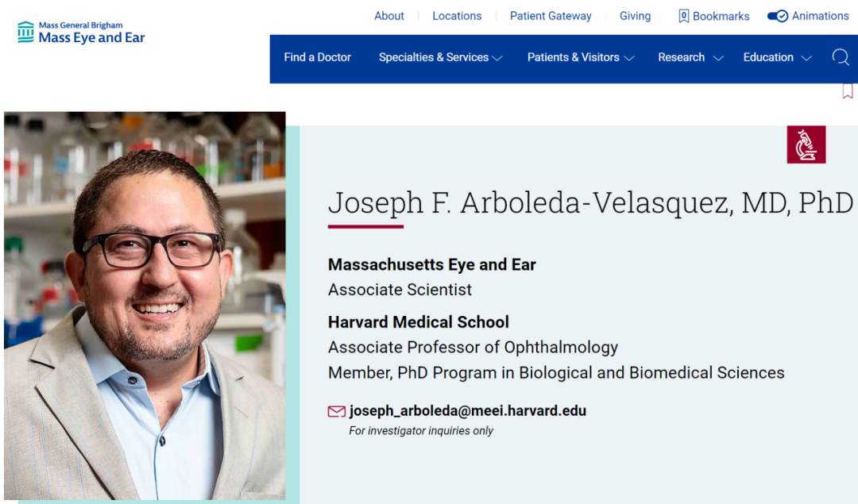This screenshot has height=504, width=858.
Task: Visit the Giving page
Action: 635,16
